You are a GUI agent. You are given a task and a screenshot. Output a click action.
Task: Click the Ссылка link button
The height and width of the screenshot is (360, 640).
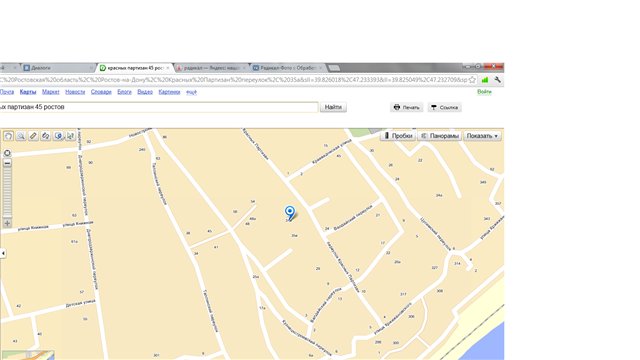(x=444, y=107)
